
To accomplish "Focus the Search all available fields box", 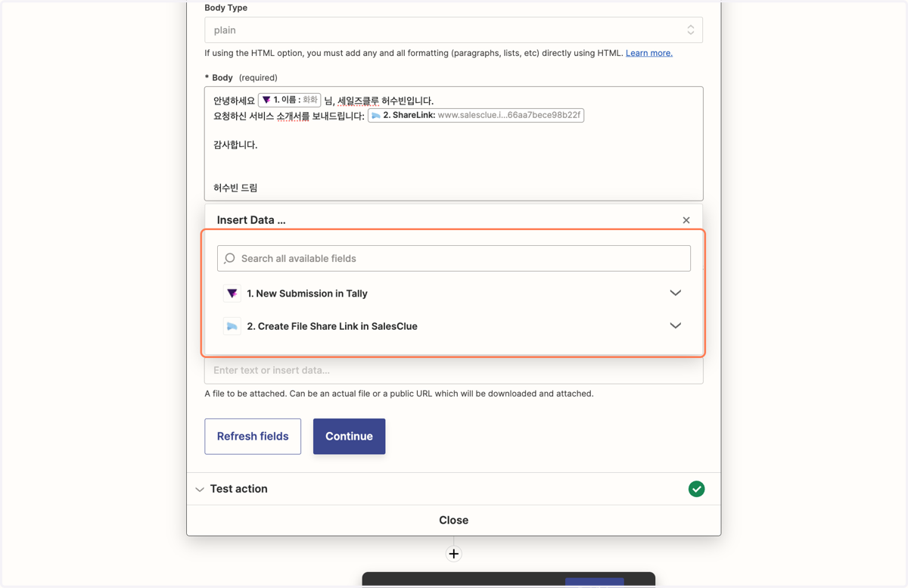I will [x=454, y=258].
